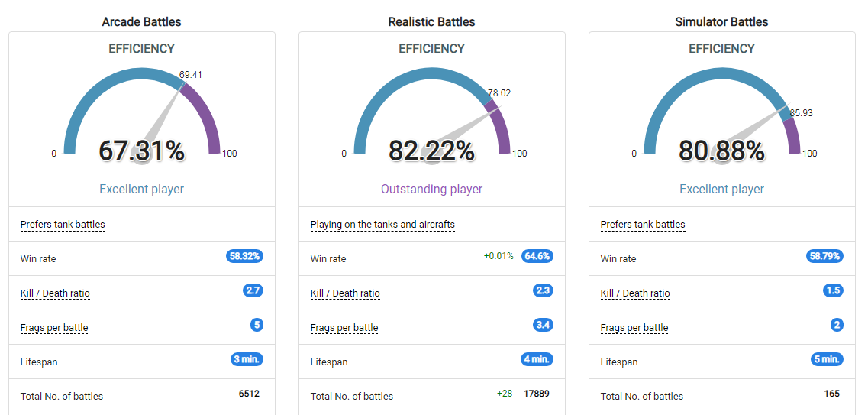Click Kill / Death ratio under Arcade Battles
This screenshot has height=415, width=868.
coord(55,293)
